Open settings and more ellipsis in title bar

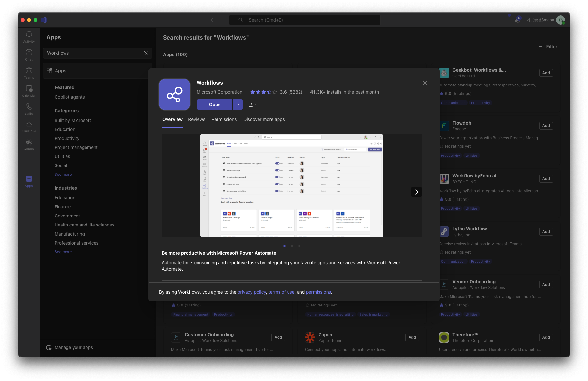point(505,20)
